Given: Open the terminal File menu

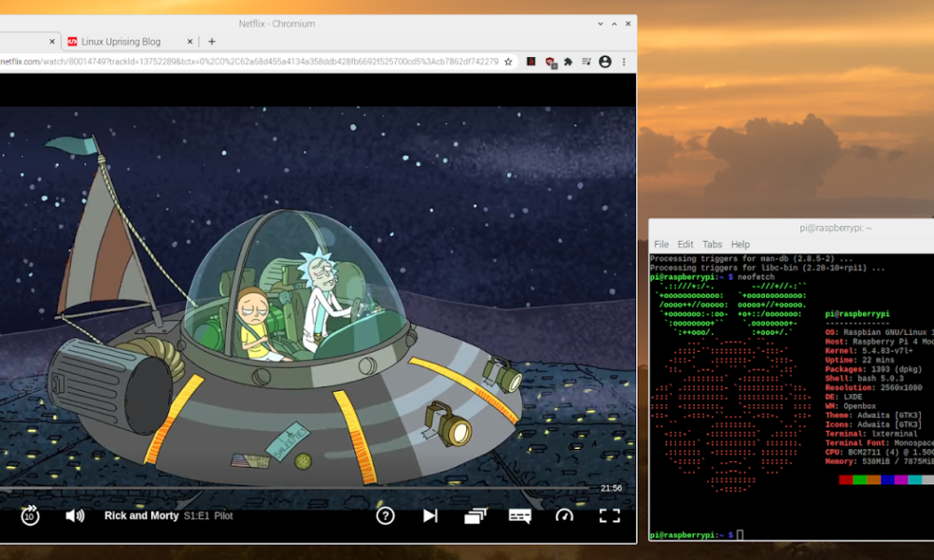Looking at the screenshot, I should 661,244.
